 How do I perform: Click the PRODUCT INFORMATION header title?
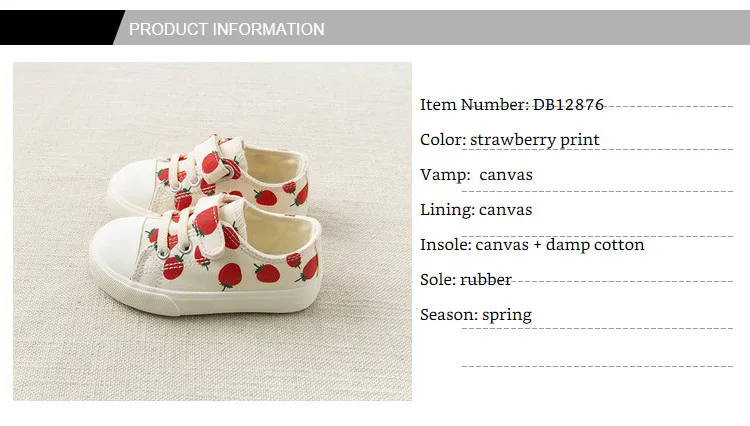(227, 29)
